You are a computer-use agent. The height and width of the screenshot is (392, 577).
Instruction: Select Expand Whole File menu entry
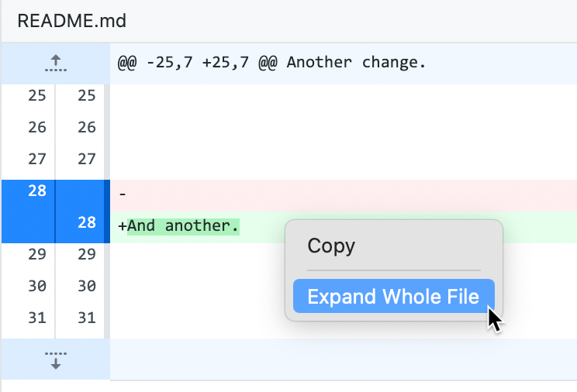pyautogui.click(x=393, y=296)
